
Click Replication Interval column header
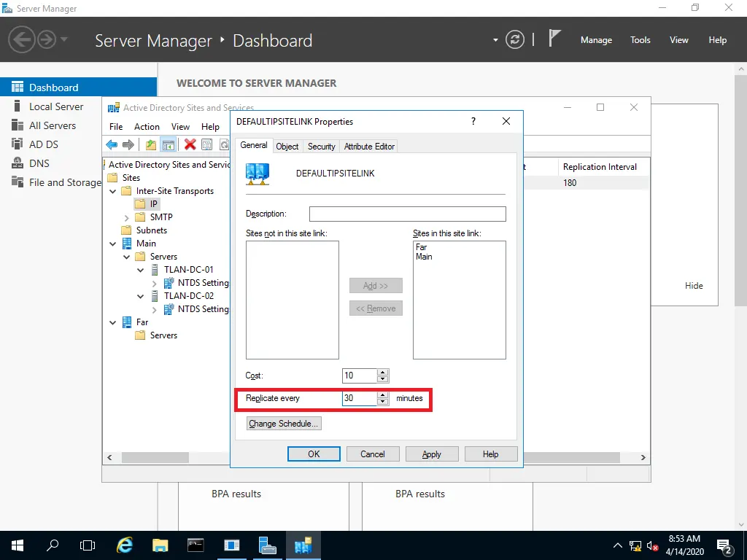click(602, 167)
